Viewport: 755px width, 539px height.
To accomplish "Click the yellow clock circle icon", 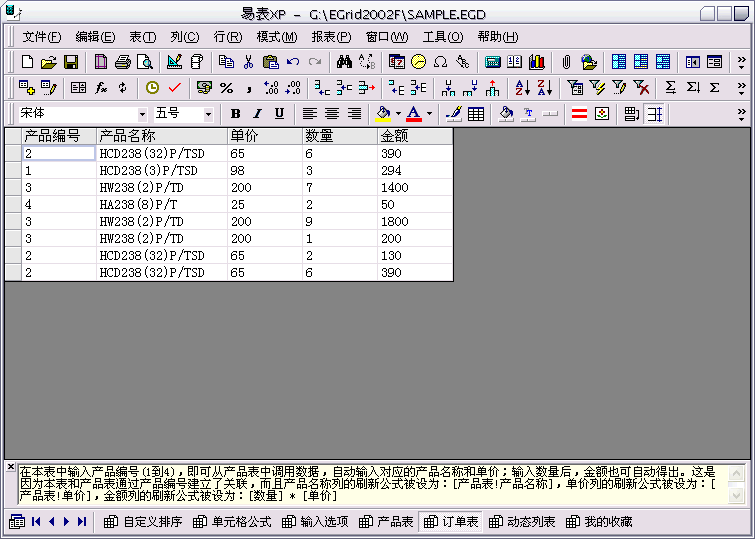I will click(x=418, y=62).
